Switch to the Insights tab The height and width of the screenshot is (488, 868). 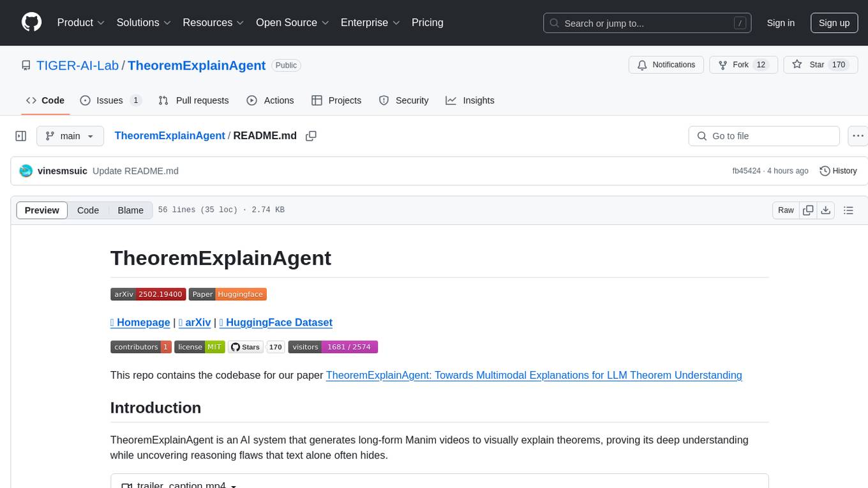tap(470, 100)
